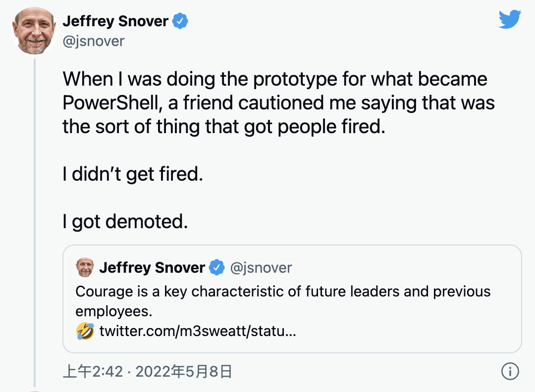Click the Twitter bird logo
This screenshot has height=392, width=535.
pos(510,20)
